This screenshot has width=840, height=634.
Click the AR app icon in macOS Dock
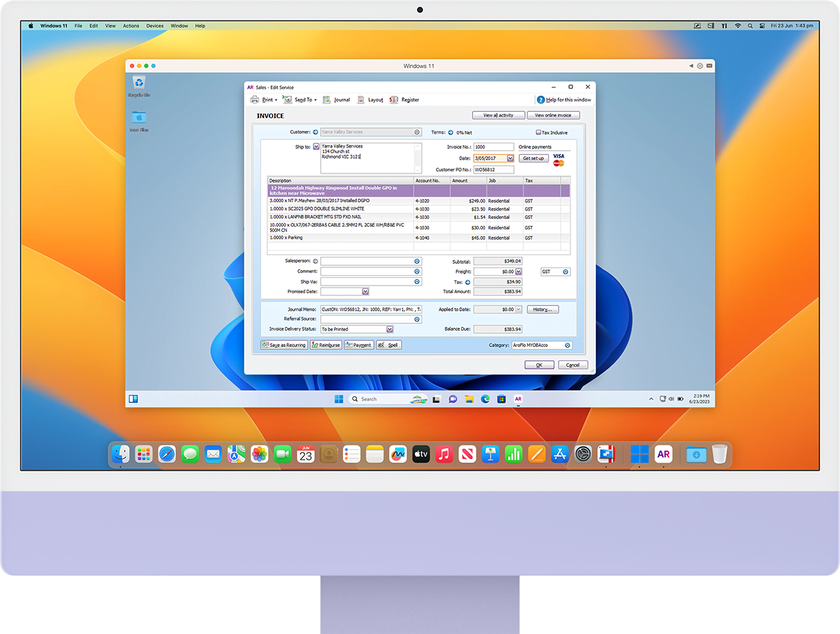pyautogui.click(x=664, y=454)
